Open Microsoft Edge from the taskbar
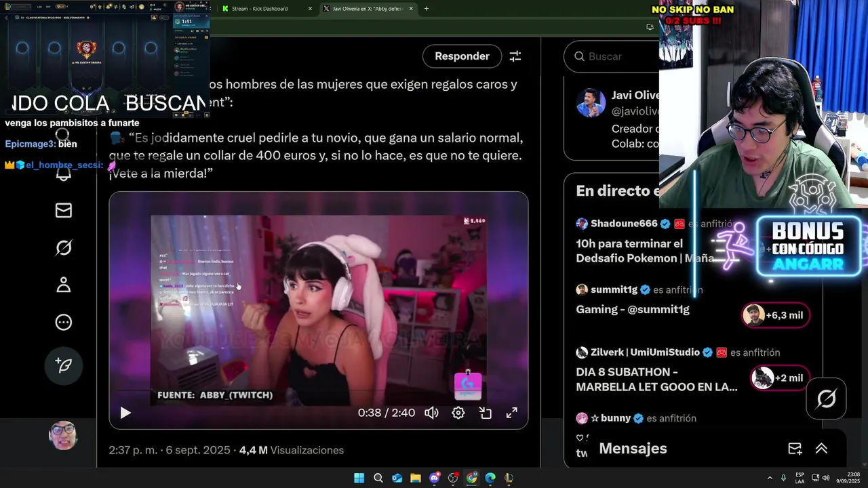This screenshot has width=868, height=488. (x=490, y=478)
